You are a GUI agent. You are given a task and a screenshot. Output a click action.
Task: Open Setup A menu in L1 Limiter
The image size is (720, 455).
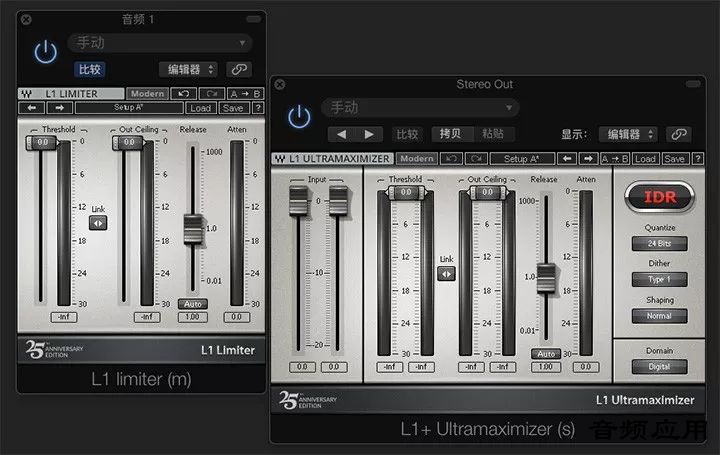click(x=129, y=108)
